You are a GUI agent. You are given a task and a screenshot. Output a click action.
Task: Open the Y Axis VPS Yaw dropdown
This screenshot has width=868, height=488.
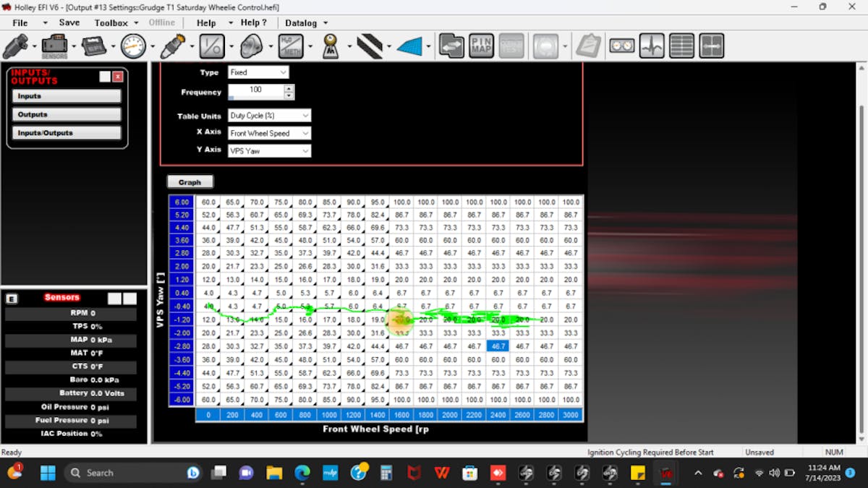tap(269, 151)
